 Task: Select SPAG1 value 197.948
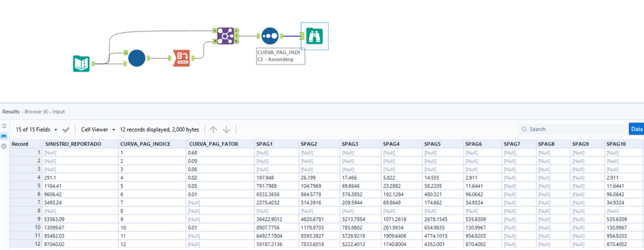pyautogui.click(x=277, y=177)
